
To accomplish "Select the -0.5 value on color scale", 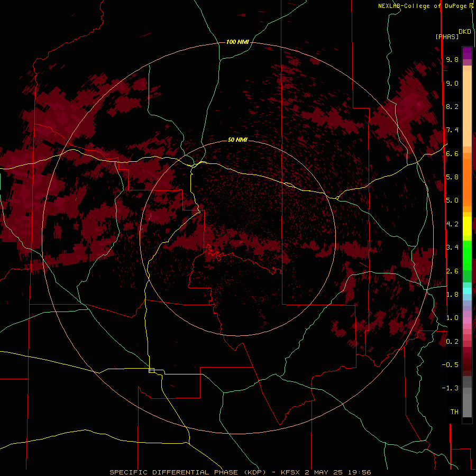I will click(x=450, y=365).
